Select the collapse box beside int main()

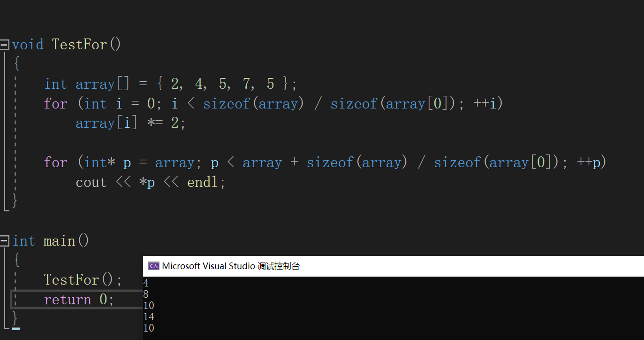click(4, 240)
